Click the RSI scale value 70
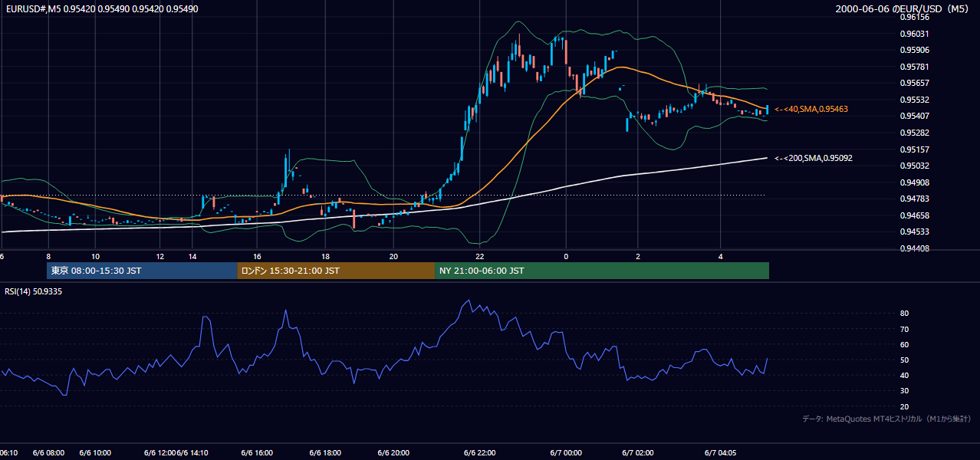The width and height of the screenshot is (980, 460). pyautogui.click(x=904, y=329)
